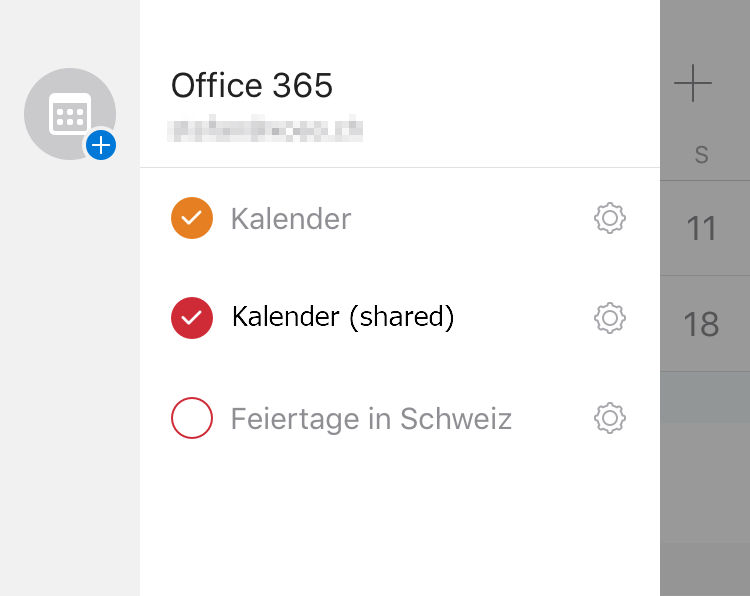This screenshot has height=596, width=750.
Task: Open settings gear for Kalender
Action: [609, 218]
